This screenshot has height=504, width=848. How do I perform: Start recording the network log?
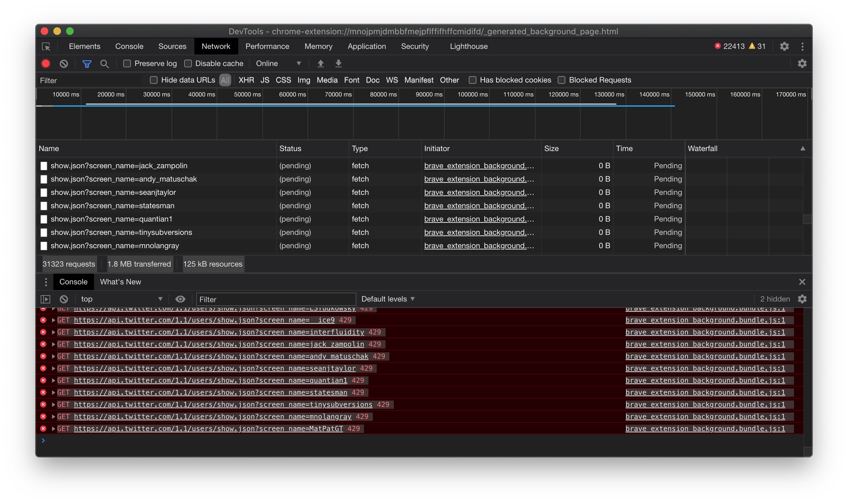(x=45, y=63)
